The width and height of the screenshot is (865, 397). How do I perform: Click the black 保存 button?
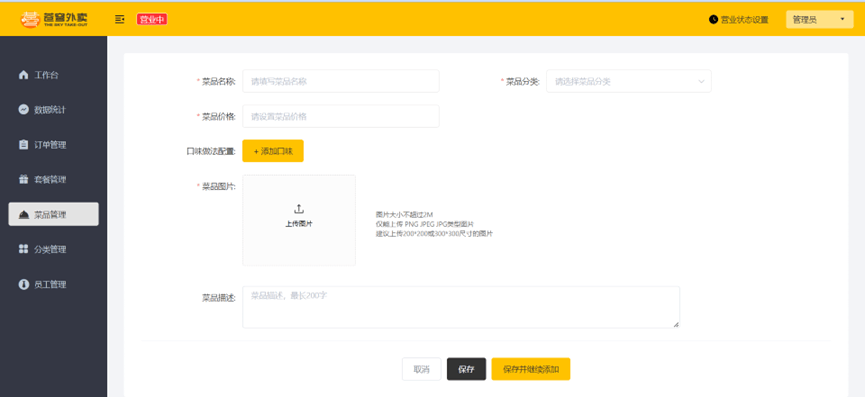pyautogui.click(x=466, y=369)
